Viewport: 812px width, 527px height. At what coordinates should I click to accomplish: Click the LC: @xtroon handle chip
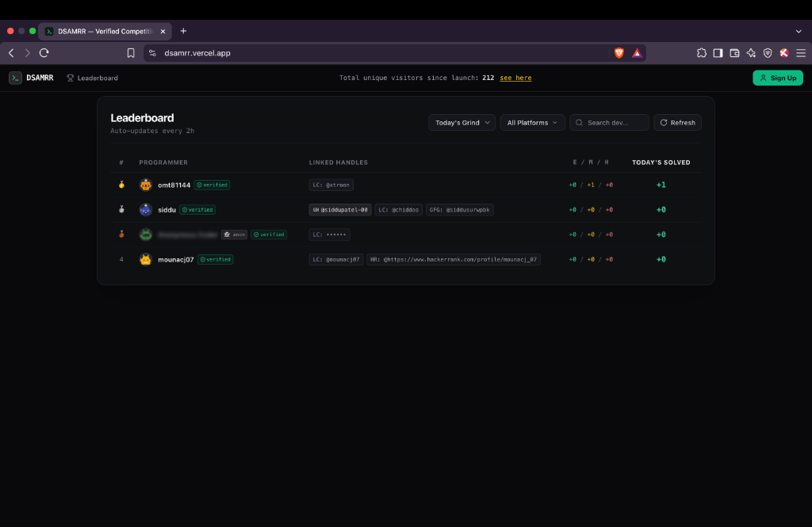(331, 185)
